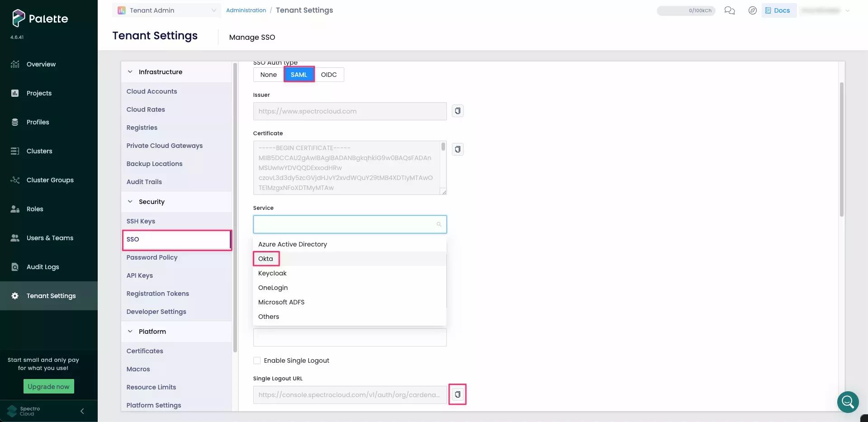Screen dimensions: 868x422
Task: Select the None SSO auth type
Action: pos(268,74)
